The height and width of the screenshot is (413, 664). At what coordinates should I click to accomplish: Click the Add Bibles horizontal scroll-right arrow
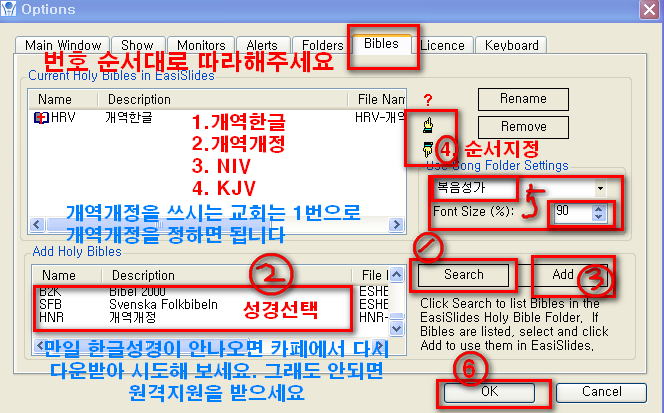[x=380, y=346]
